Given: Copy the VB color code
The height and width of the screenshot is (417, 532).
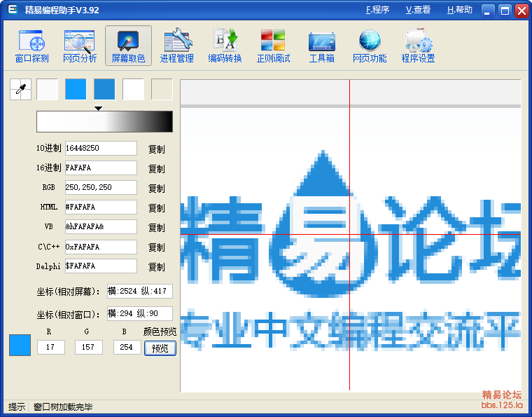Looking at the screenshot, I should pyautogui.click(x=156, y=228).
